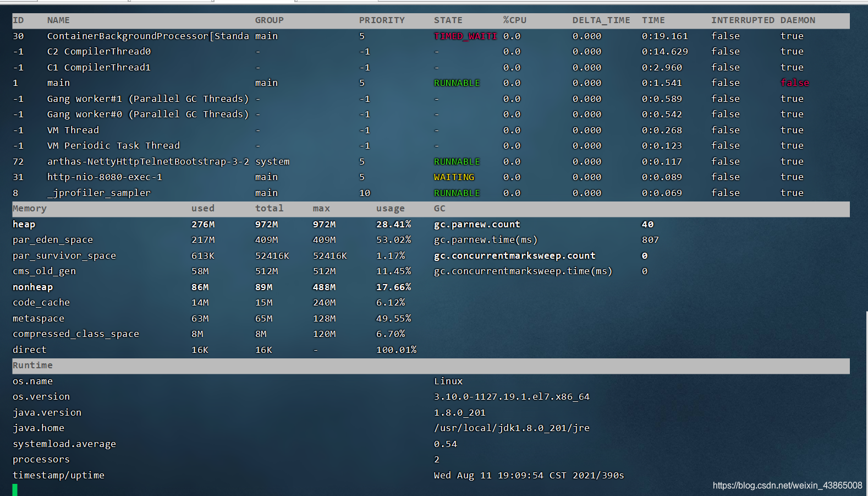The image size is (868, 496).
Task: Click the Runtime section header
Action: point(32,366)
